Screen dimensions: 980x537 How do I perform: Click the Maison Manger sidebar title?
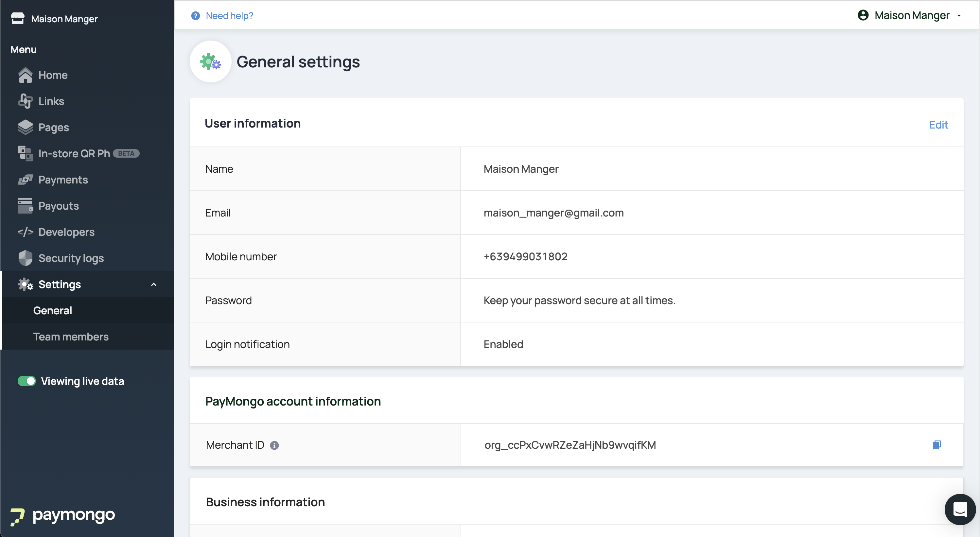pos(64,19)
